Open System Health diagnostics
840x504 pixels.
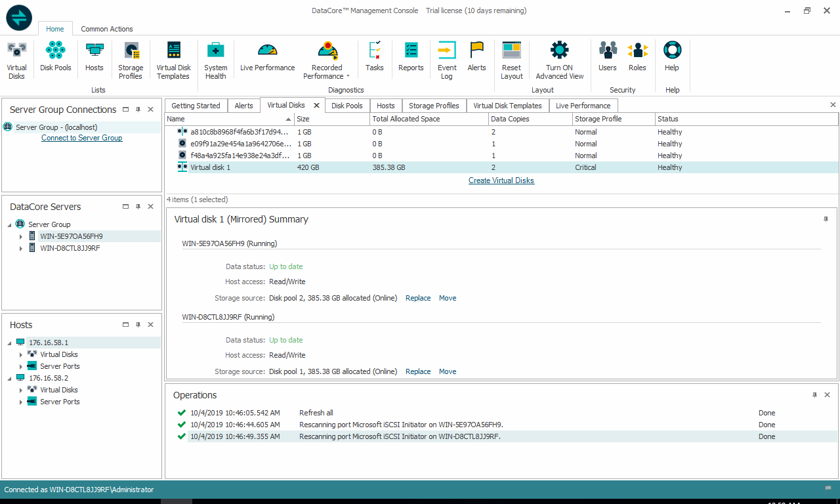[x=215, y=60]
